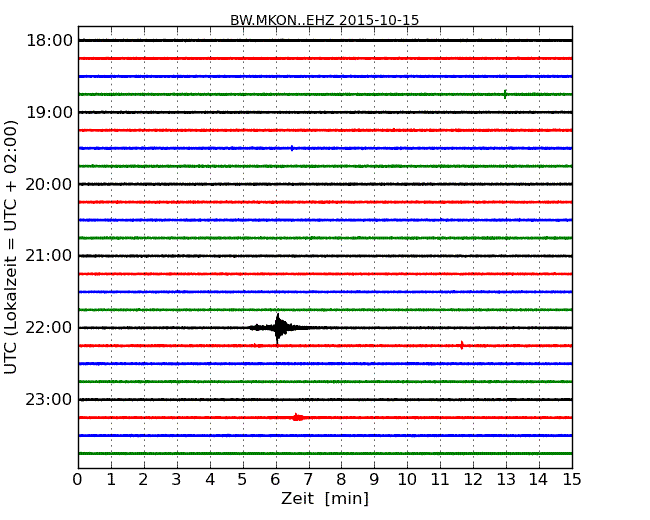Screen dimensions: 650x520
Task: Click the 18:00 time label
Action: [49, 41]
